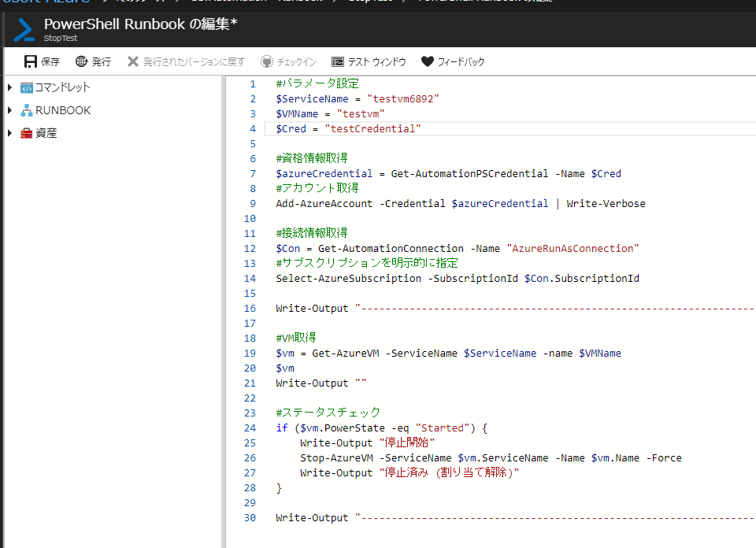Click the assets (資産) toolbox icon
Image resolution: width=756 pixels, height=548 pixels.
(x=27, y=134)
